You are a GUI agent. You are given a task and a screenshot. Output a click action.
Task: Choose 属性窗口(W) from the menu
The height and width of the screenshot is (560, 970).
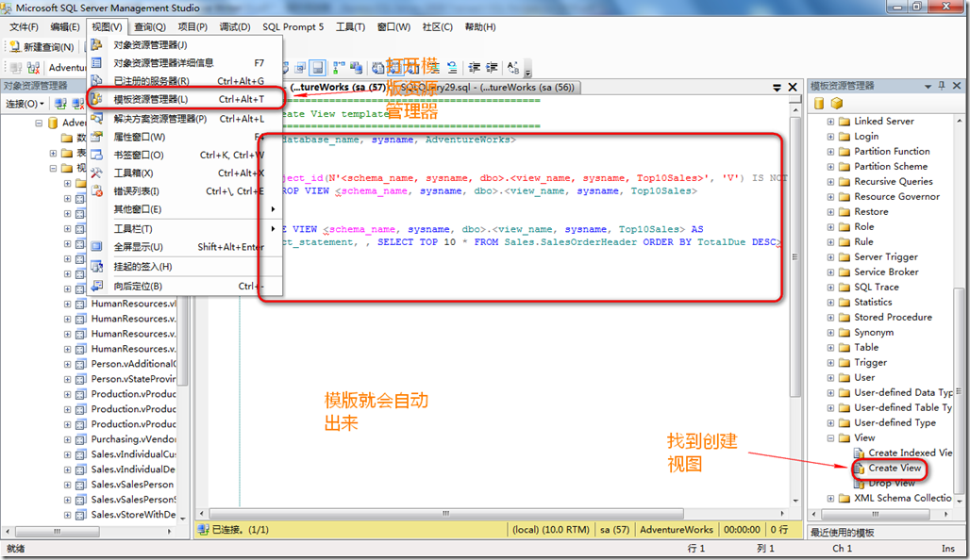pos(186,137)
